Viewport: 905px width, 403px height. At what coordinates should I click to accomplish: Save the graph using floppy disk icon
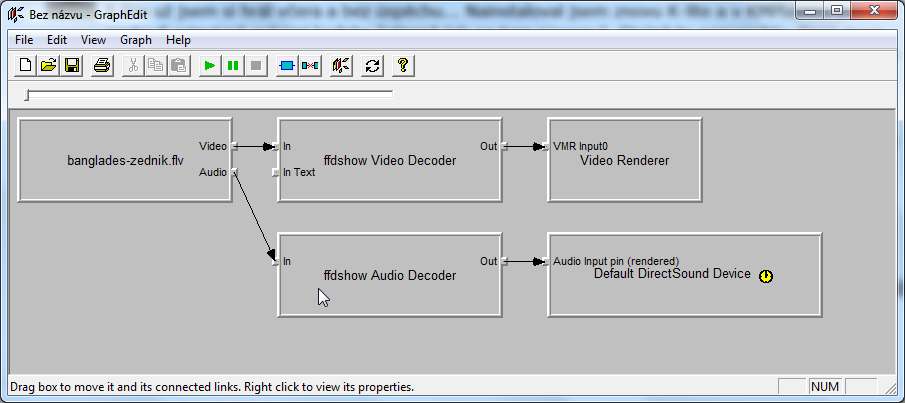(x=72, y=65)
